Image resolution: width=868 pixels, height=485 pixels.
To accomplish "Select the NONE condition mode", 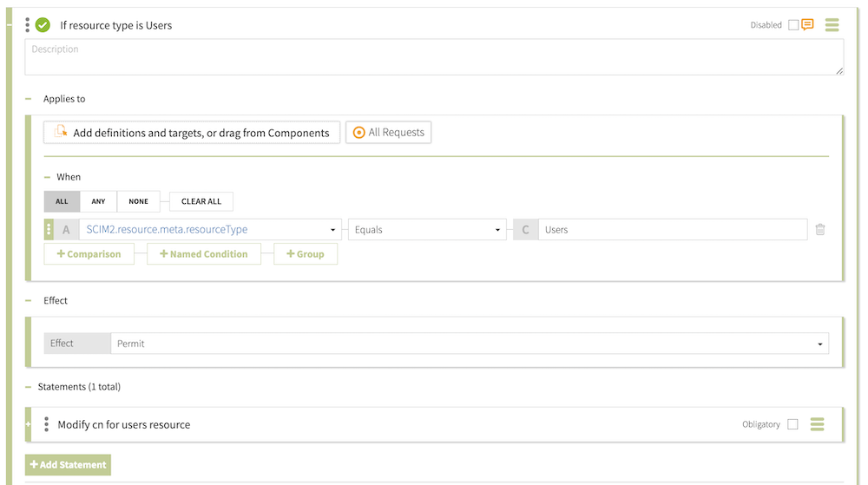I will [138, 201].
